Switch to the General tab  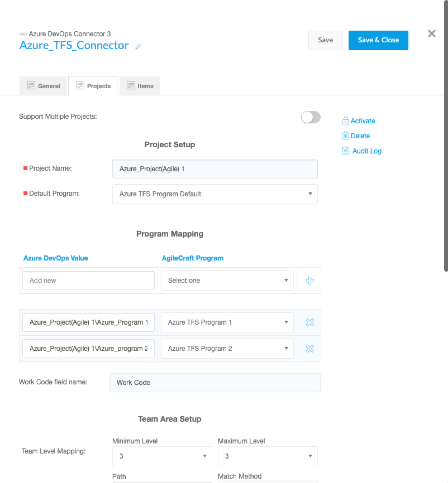43,86
